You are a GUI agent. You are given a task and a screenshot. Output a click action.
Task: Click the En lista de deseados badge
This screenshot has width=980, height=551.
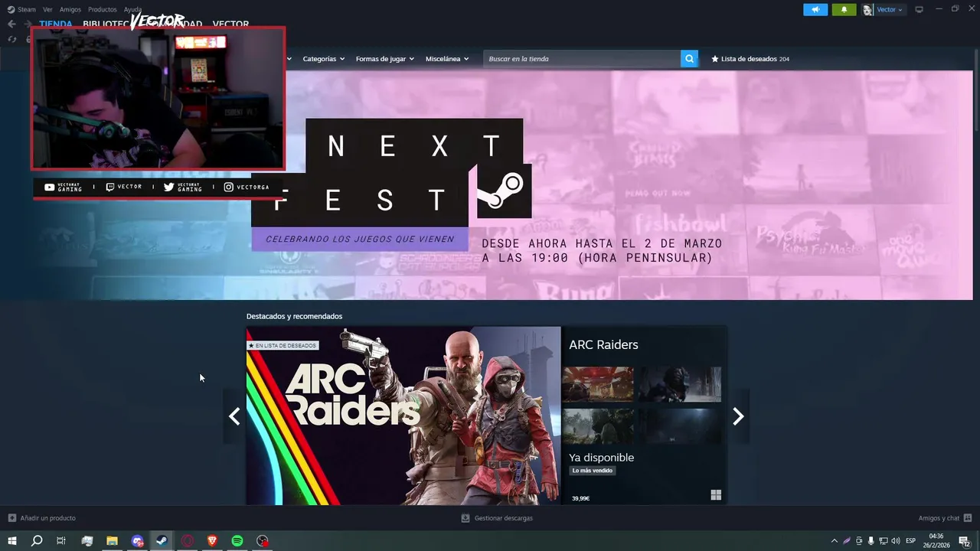282,345
